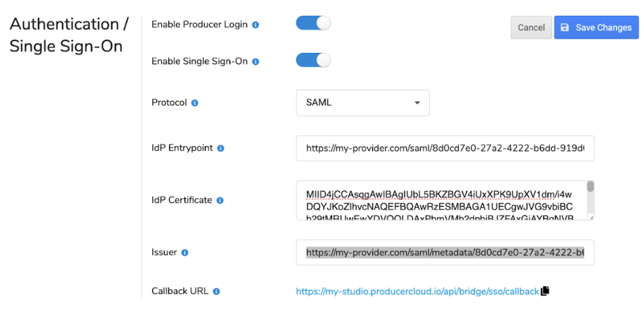The width and height of the screenshot is (644, 319).
Task: Click the IdP Certificate text area
Action: tap(445, 201)
